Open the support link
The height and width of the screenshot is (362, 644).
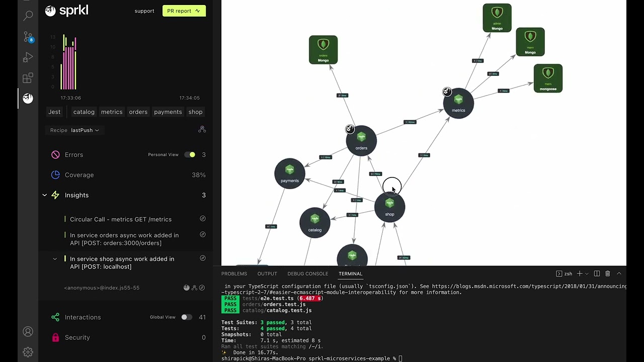click(x=144, y=11)
